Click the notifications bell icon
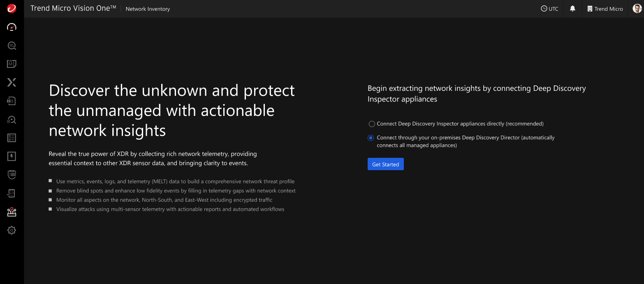This screenshot has width=644, height=284. (x=572, y=9)
